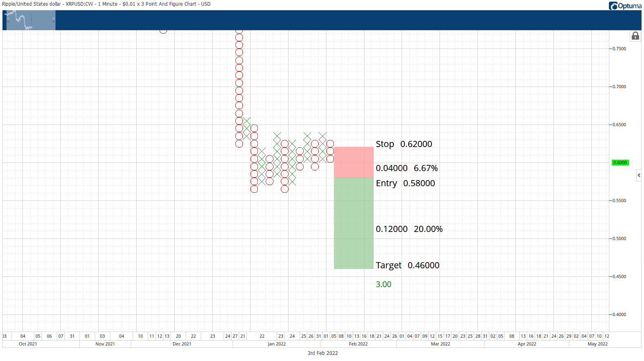The width and height of the screenshot is (644, 361).
Task: Click the Dec 2021 month label
Action: tap(182, 344)
